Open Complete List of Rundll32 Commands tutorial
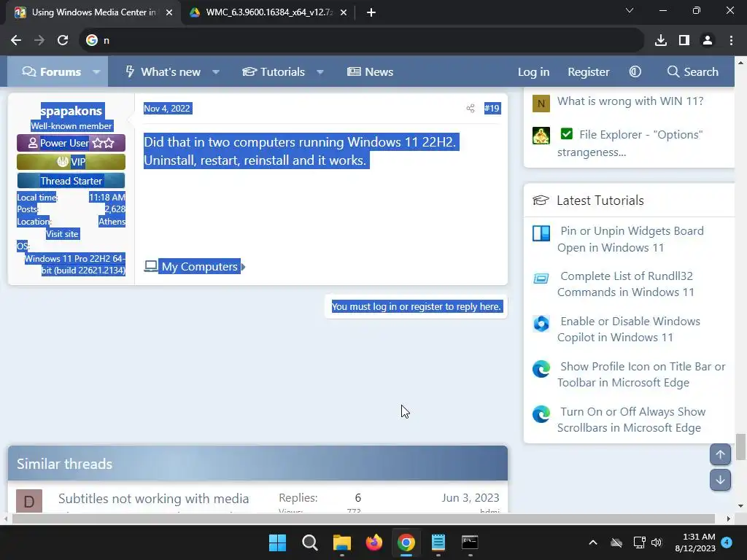The image size is (747, 560). tap(625, 284)
